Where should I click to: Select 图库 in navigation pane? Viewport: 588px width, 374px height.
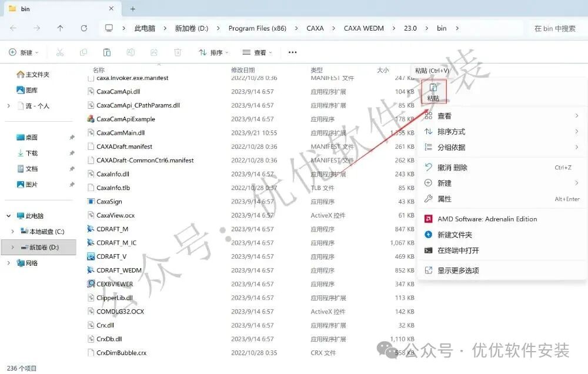click(27, 91)
